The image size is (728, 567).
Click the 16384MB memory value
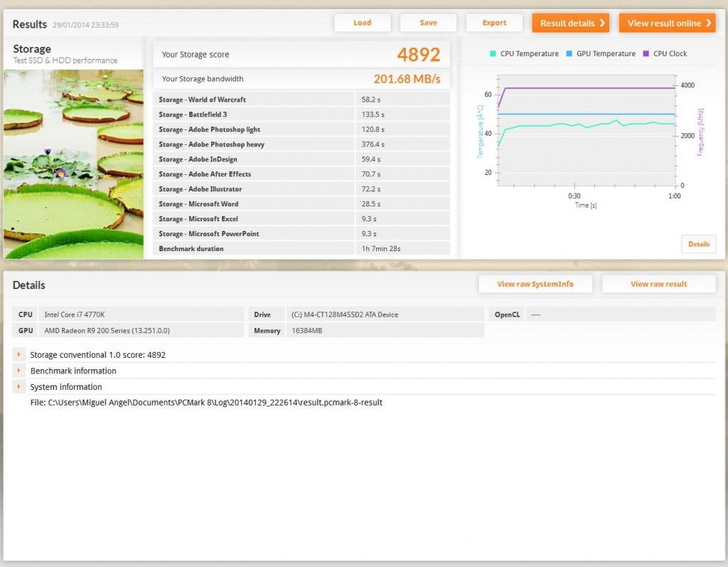(x=307, y=331)
